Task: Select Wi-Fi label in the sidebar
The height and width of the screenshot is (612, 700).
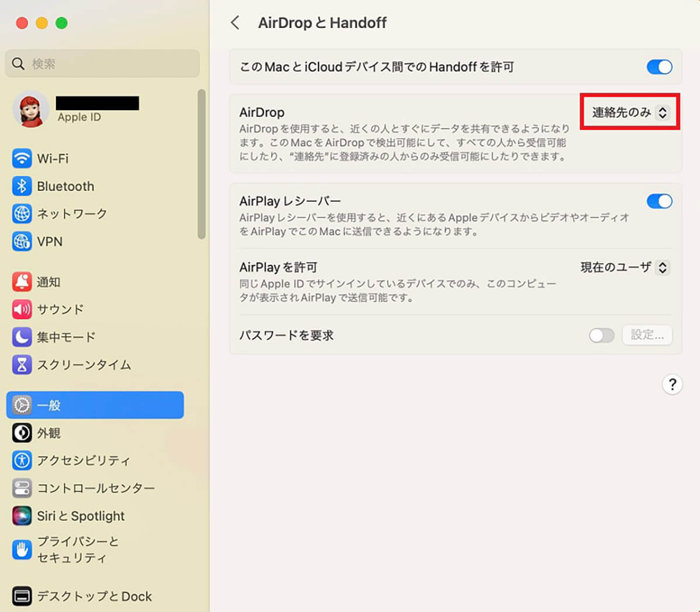Action: click(x=52, y=158)
